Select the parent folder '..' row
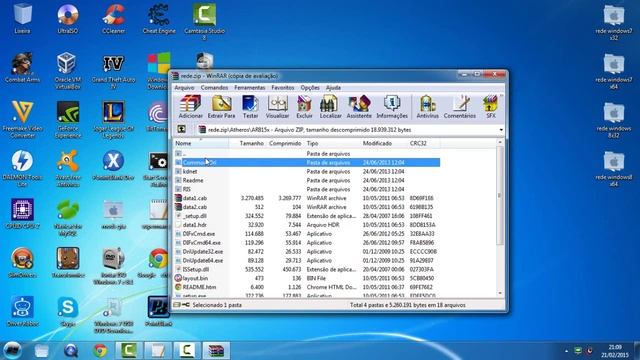 307,153
